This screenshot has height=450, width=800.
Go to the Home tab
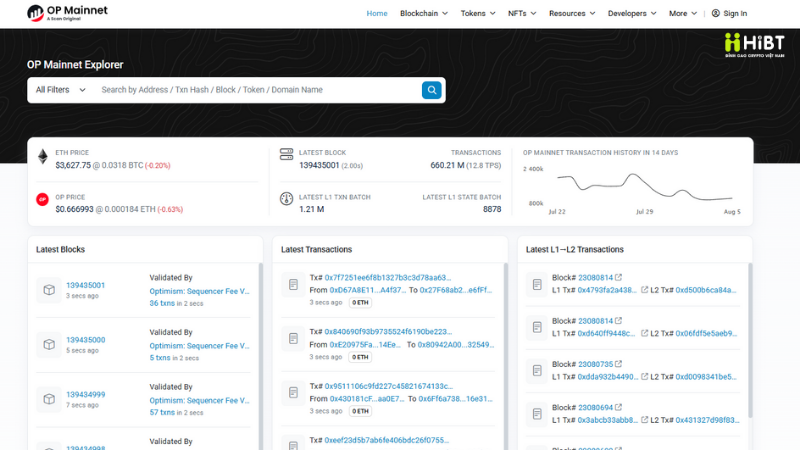click(377, 13)
